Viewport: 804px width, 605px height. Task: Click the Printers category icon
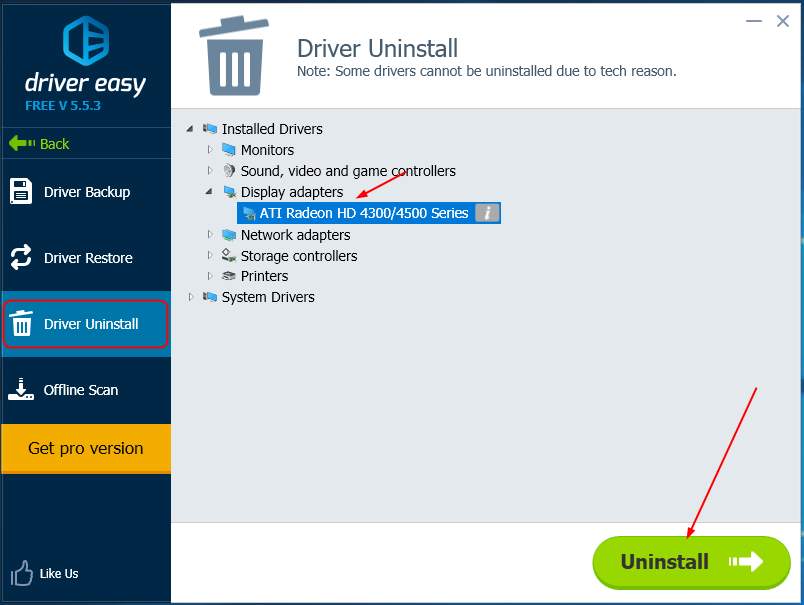(228, 276)
